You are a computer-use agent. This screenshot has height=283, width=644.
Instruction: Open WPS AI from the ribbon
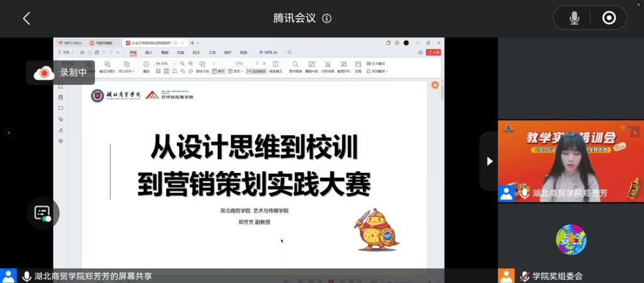[268, 53]
